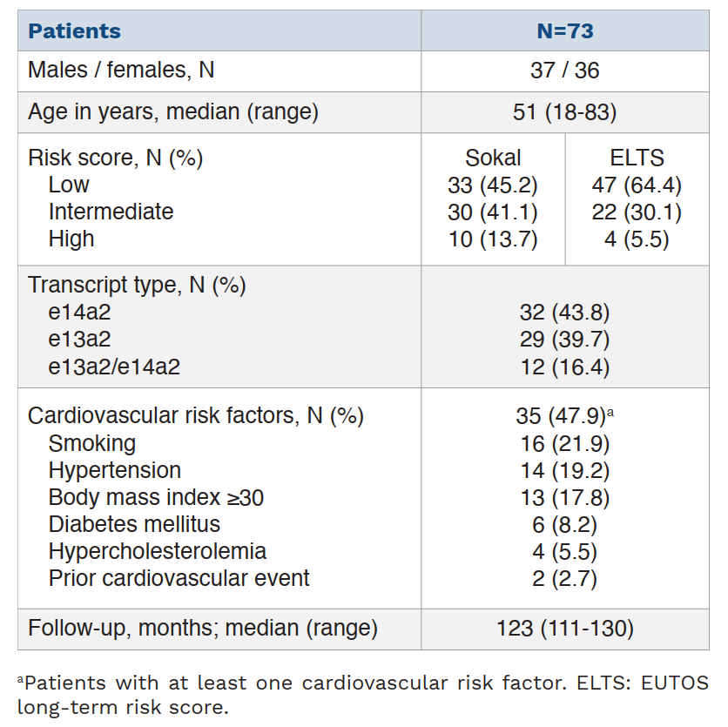Click the 37 / 36 value cell
This screenshot has width=728, height=727.
565,71
